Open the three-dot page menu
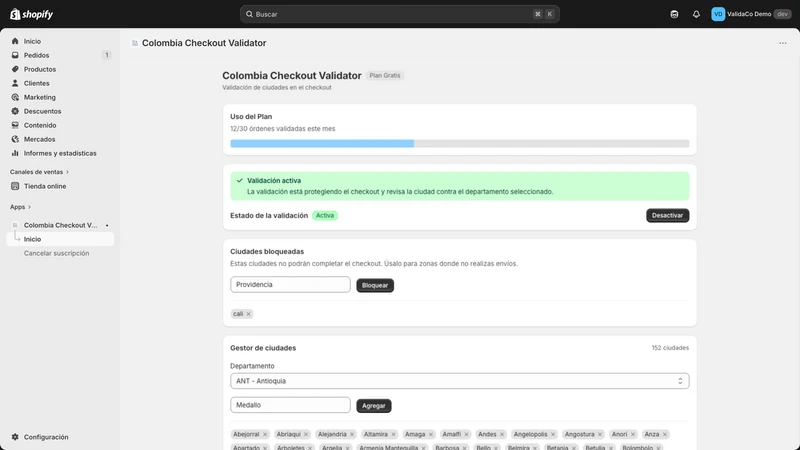The height and width of the screenshot is (450, 800). click(783, 43)
